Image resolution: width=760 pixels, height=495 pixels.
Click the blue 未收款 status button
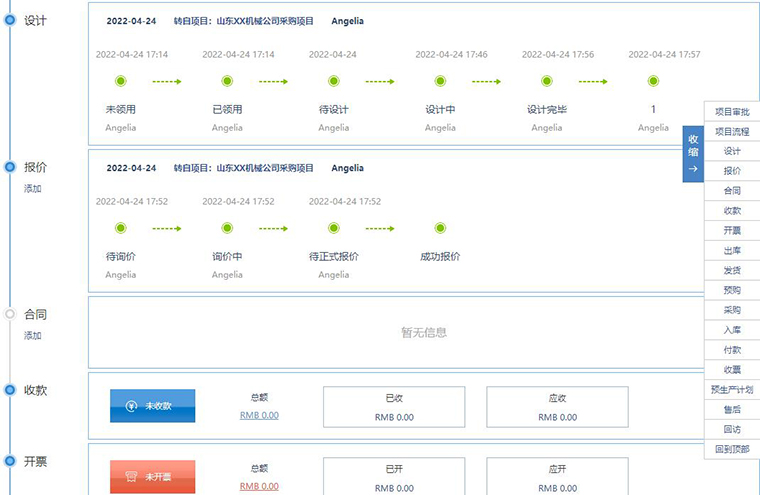[x=153, y=406]
